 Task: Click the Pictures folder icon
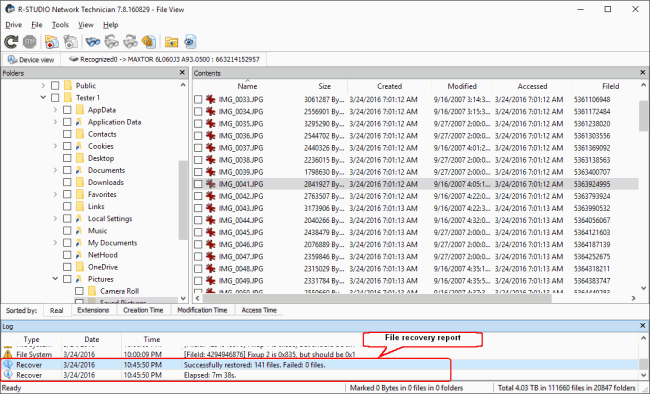coord(79,279)
